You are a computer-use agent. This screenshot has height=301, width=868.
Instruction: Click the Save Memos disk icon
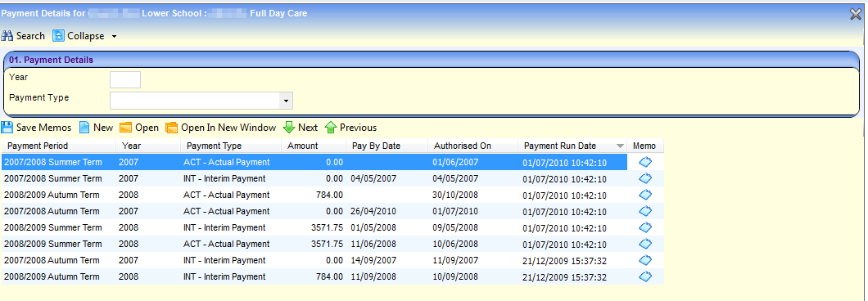[x=7, y=128]
